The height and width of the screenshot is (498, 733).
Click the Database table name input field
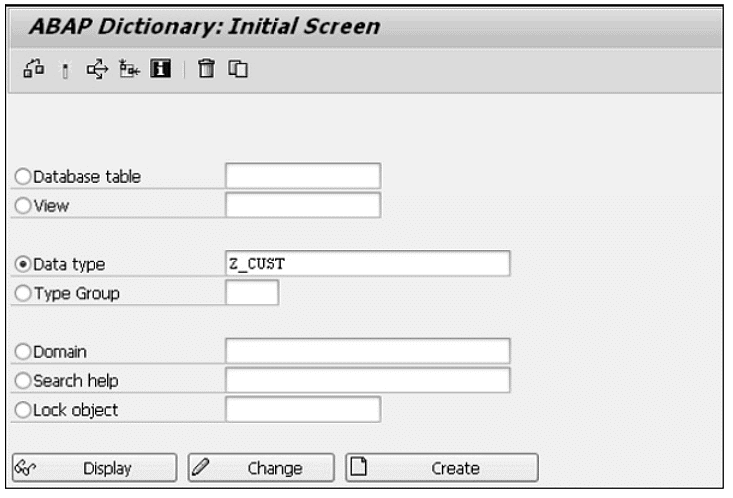303,176
